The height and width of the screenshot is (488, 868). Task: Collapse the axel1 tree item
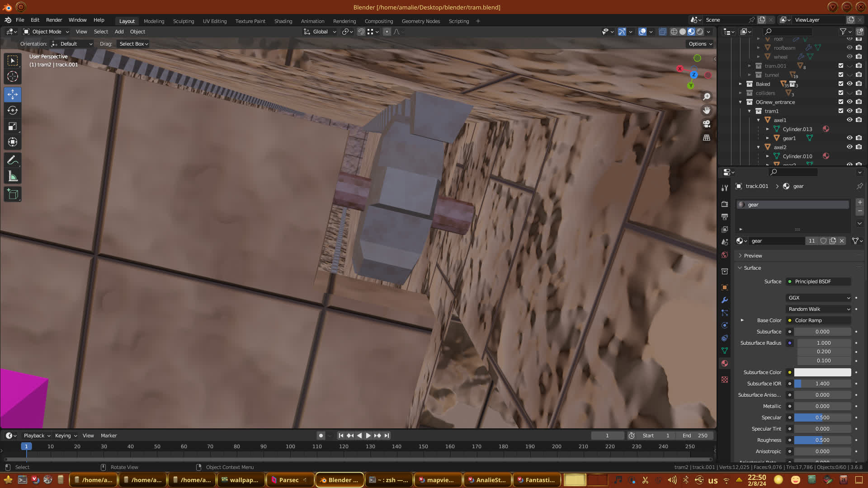[x=759, y=120]
